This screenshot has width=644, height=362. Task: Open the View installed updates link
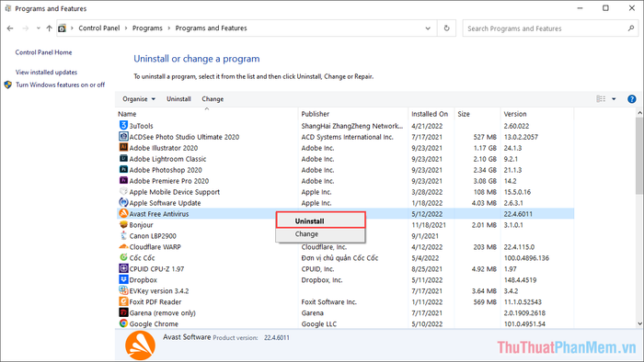click(46, 72)
